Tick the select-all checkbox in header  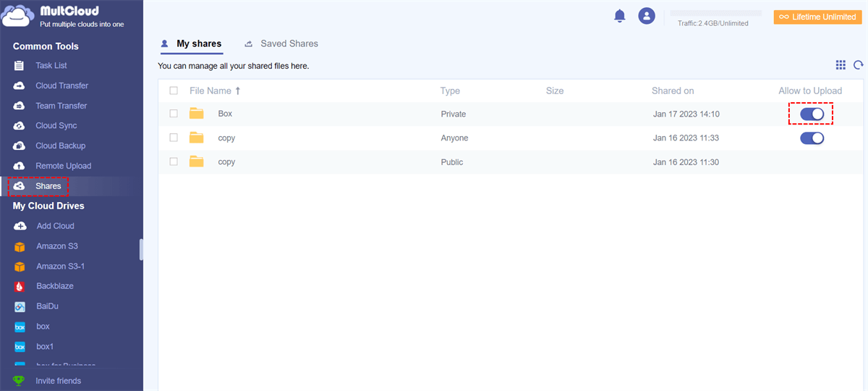[174, 91]
